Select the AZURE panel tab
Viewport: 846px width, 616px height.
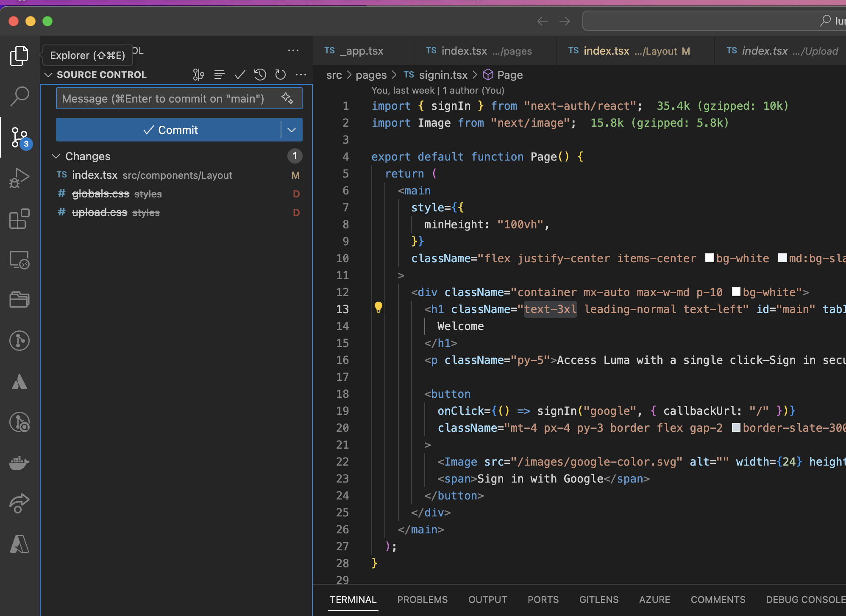[x=654, y=599]
